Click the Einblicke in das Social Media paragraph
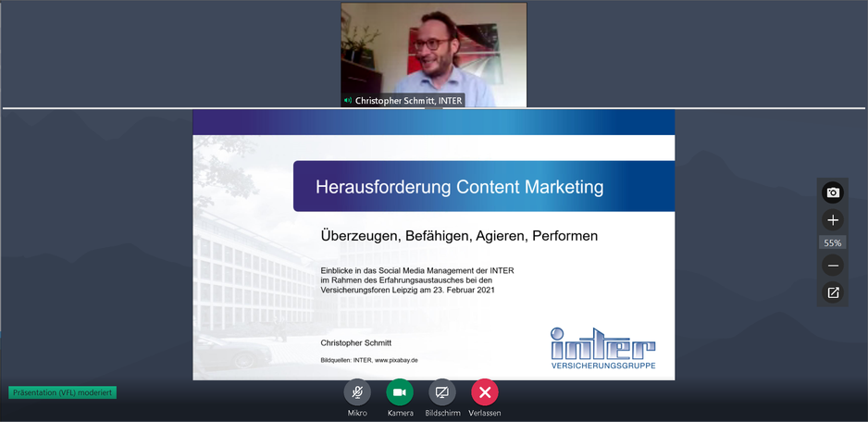This screenshot has height=422, width=868. (x=417, y=279)
